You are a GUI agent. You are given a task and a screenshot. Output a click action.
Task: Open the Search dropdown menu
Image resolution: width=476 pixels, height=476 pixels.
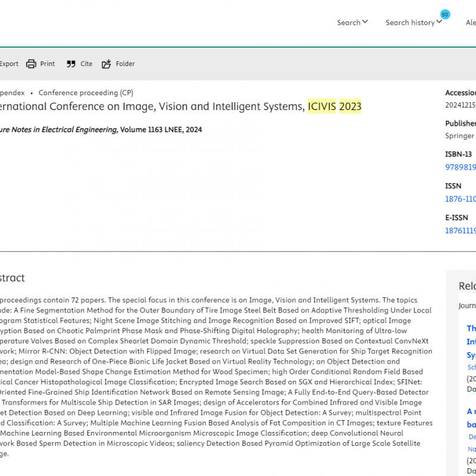pyautogui.click(x=352, y=23)
